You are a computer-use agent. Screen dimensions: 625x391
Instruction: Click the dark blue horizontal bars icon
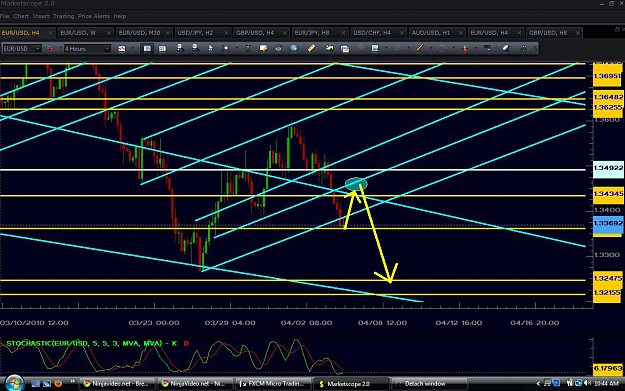pyautogui.click(x=487, y=48)
